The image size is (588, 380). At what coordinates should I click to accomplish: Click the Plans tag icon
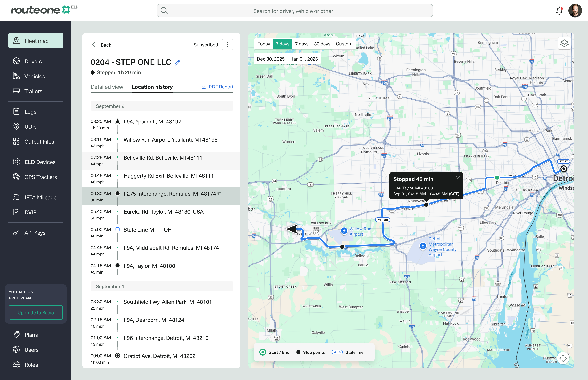coord(16,334)
